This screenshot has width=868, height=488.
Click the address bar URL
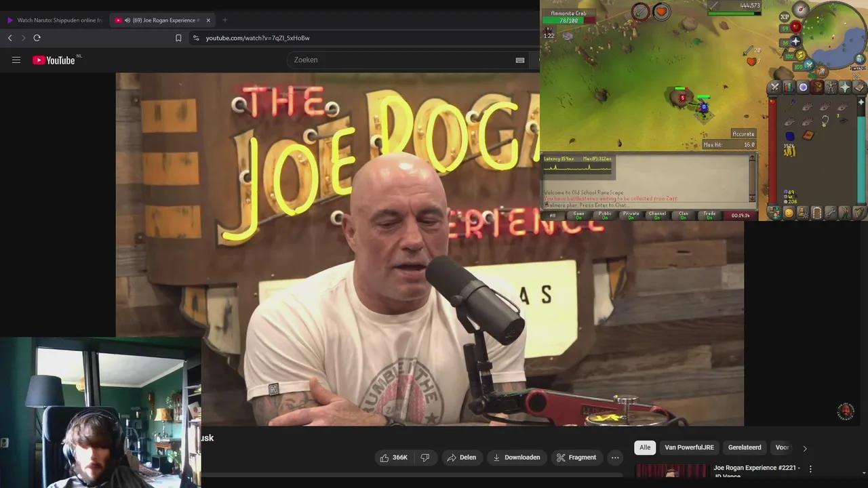coord(258,38)
